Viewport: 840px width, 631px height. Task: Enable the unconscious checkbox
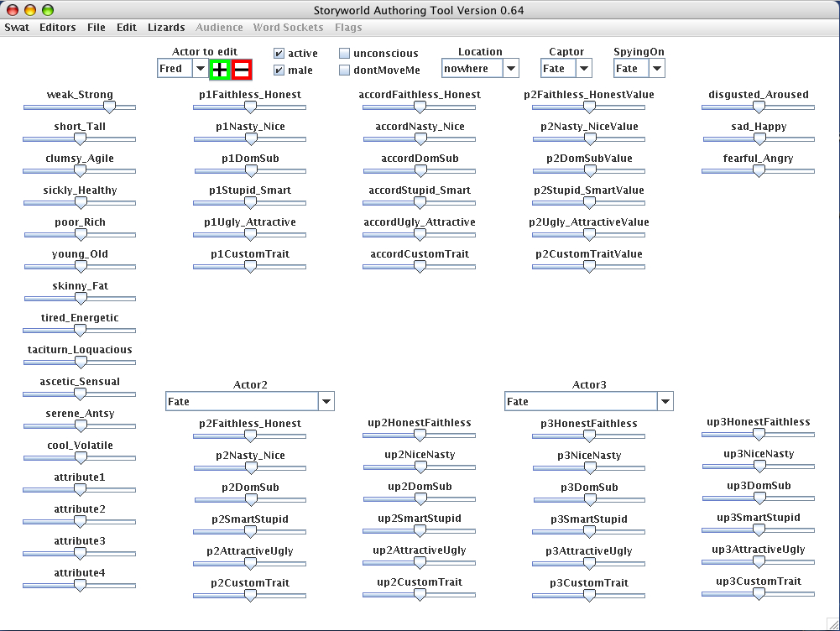[345, 54]
